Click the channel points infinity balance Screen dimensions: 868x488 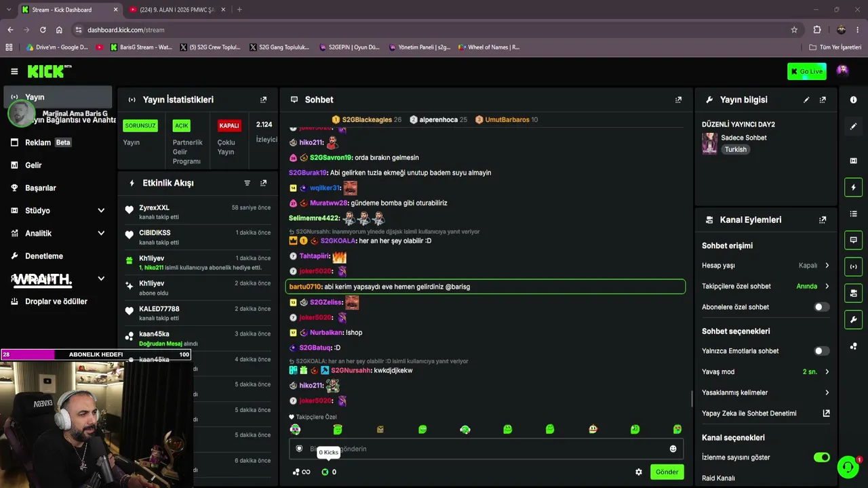click(301, 472)
